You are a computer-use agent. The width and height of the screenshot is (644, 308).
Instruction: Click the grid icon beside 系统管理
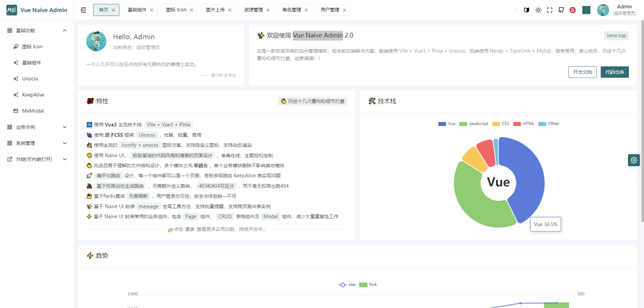(x=10, y=143)
